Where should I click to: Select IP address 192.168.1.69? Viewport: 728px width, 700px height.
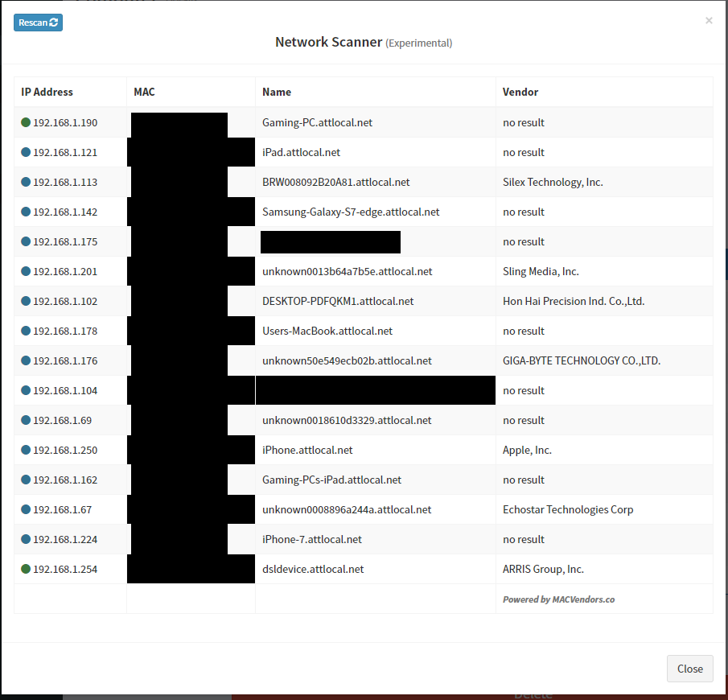coord(62,420)
